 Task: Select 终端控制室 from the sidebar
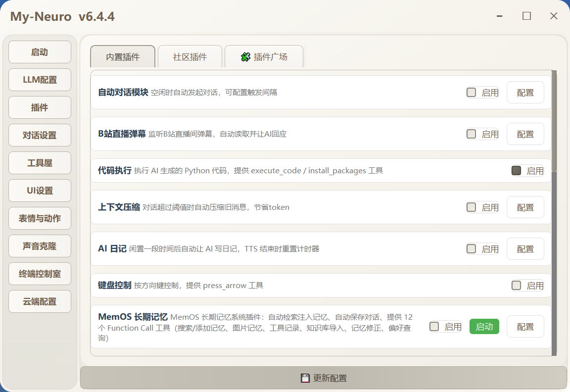tap(40, 274)
